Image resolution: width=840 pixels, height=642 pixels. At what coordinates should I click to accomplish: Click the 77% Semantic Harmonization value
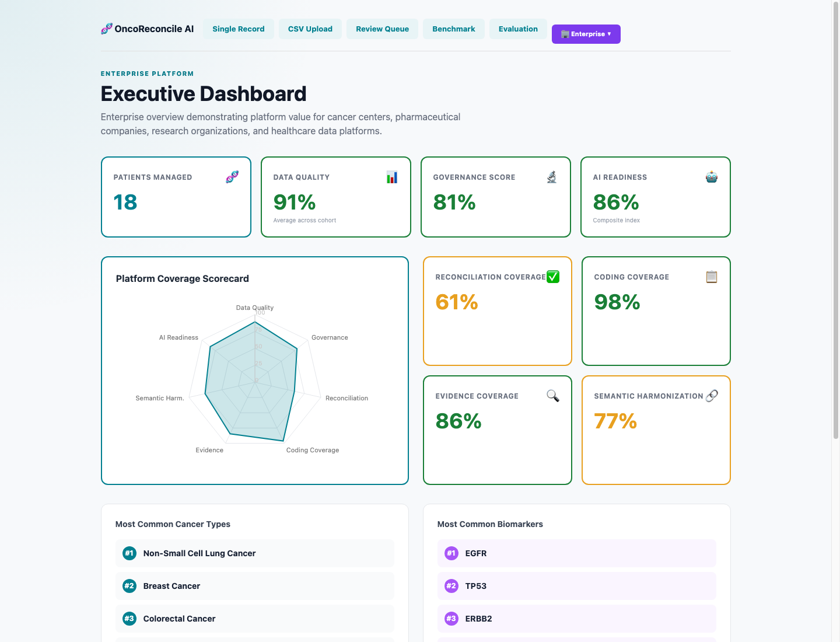[x=615, y=421]
